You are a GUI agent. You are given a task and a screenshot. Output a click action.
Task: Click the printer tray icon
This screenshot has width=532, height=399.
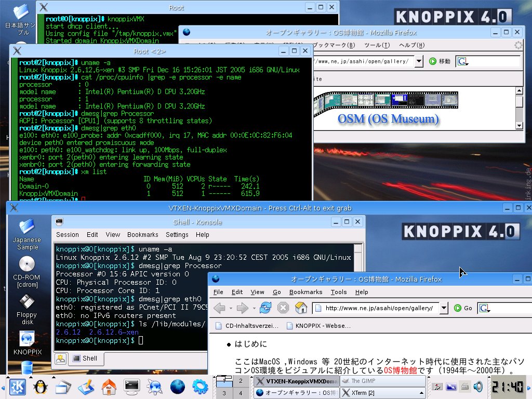coord(465,387)
